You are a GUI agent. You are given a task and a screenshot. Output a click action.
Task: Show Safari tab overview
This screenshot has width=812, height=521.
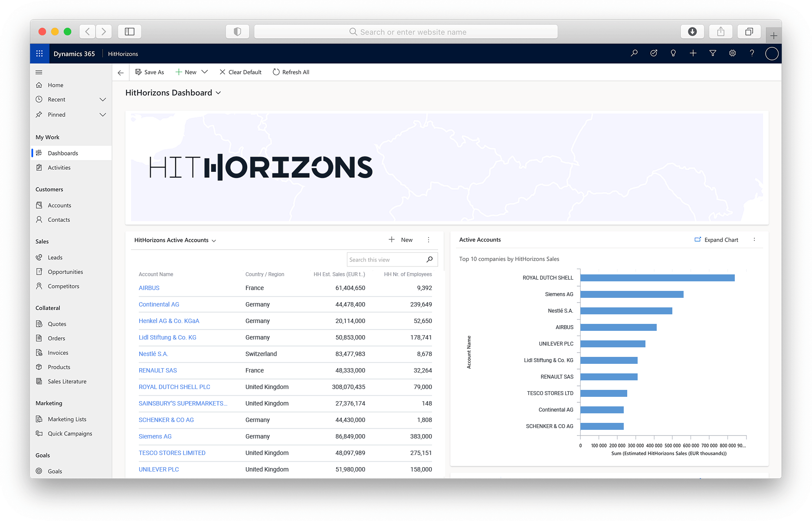coord(749,31)
